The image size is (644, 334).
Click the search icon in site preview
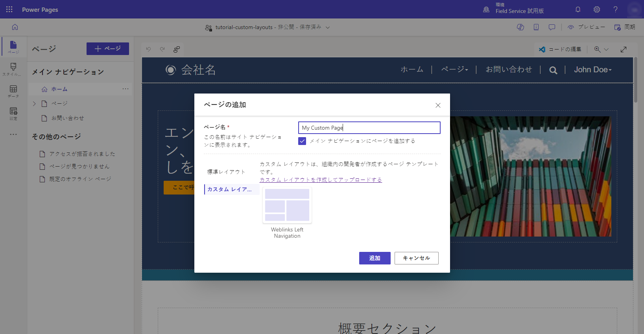pos(553,70)
